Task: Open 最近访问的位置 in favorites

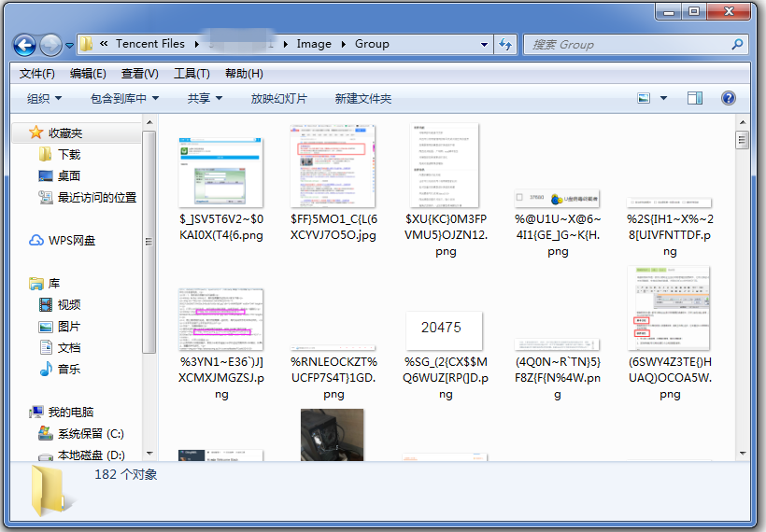Action: (97, 198)
